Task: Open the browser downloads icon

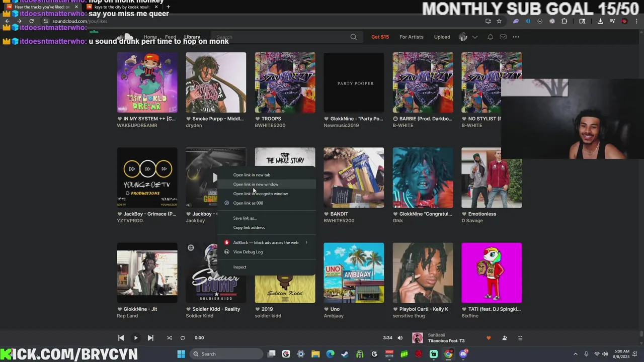Action: (600, 21)
